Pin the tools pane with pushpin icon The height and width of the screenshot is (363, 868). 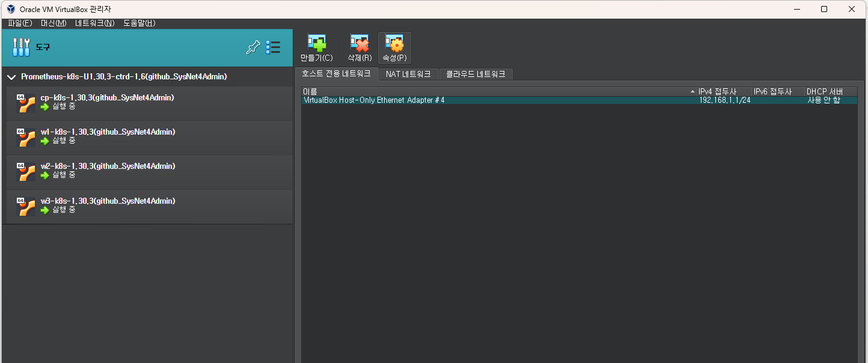(x=254, y=47)
